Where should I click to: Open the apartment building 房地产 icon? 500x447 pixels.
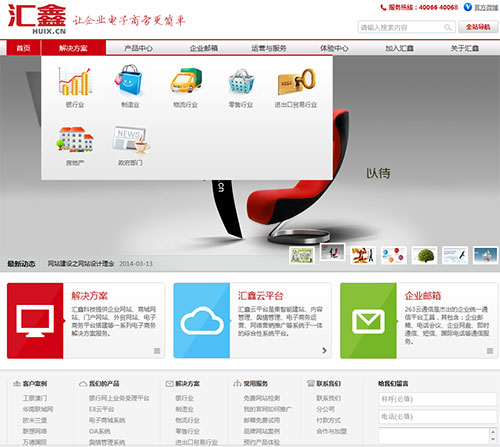75,139
